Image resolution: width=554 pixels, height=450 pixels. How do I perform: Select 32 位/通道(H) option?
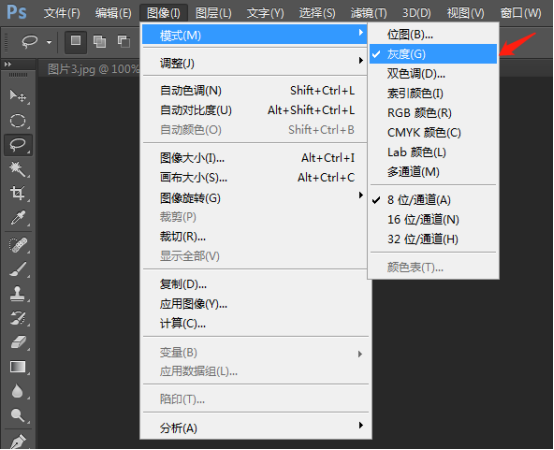(x=433, y=239)
